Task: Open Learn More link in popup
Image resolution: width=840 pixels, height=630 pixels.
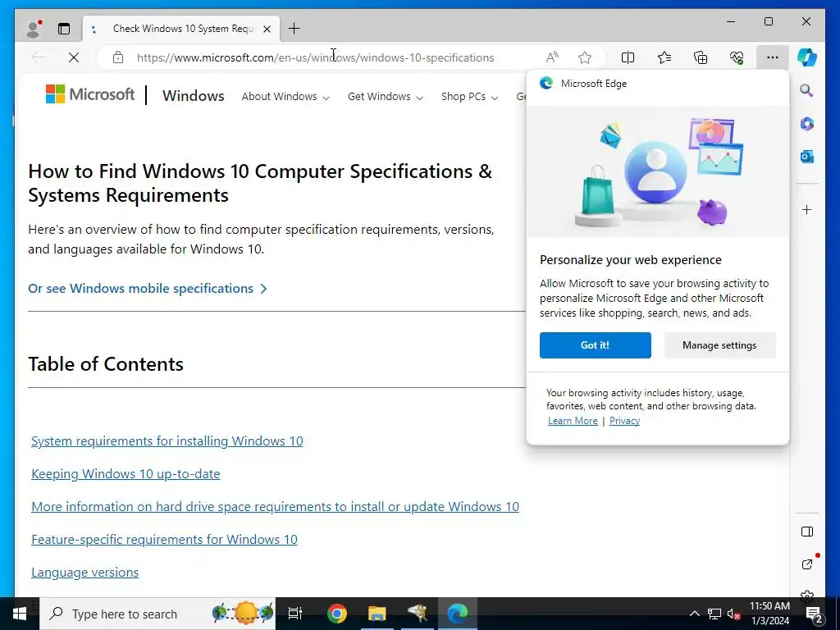Action: coord(573,421)
